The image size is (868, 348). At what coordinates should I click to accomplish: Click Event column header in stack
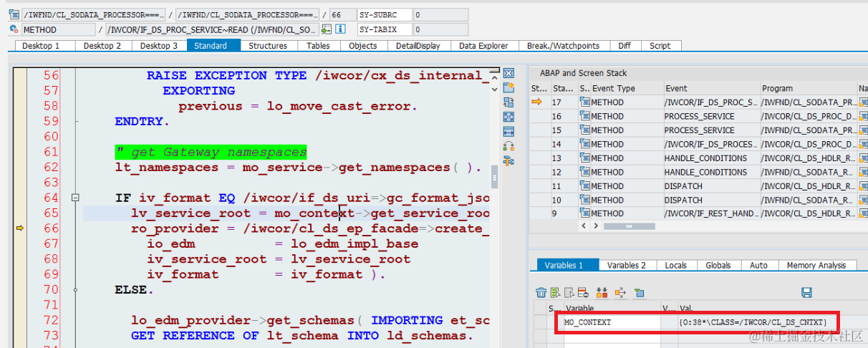[712, 88]
